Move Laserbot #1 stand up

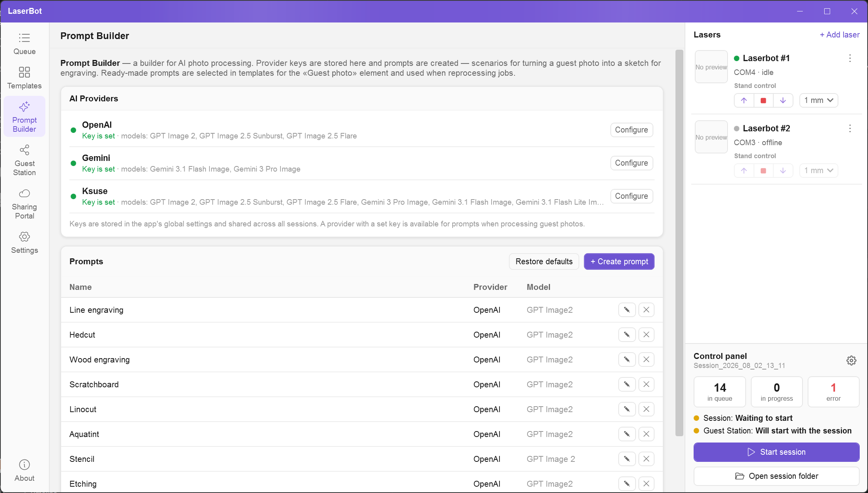click(x=744, y=101)
